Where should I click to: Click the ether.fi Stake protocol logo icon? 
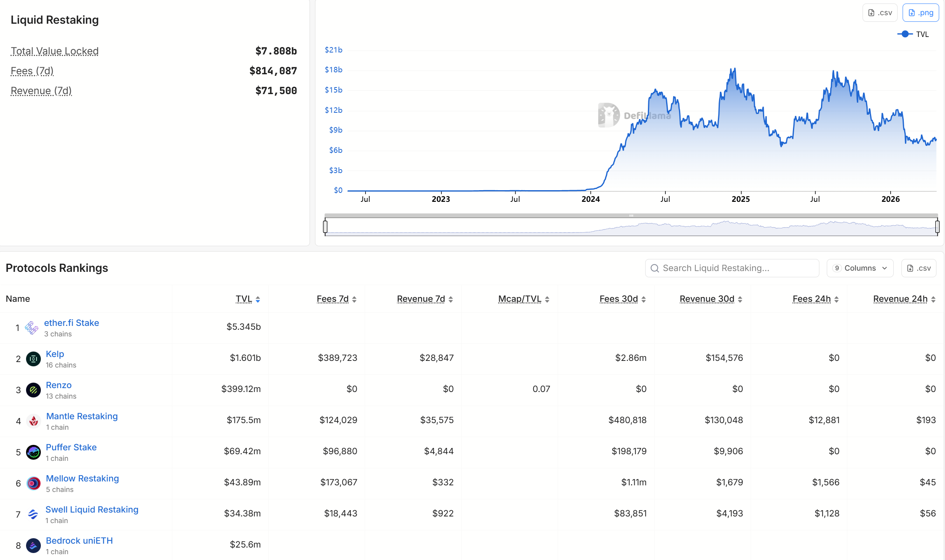tap(31, 328)
